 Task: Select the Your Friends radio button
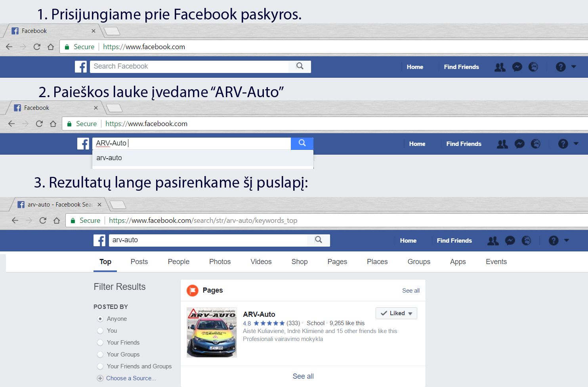[x=100, y=343]
